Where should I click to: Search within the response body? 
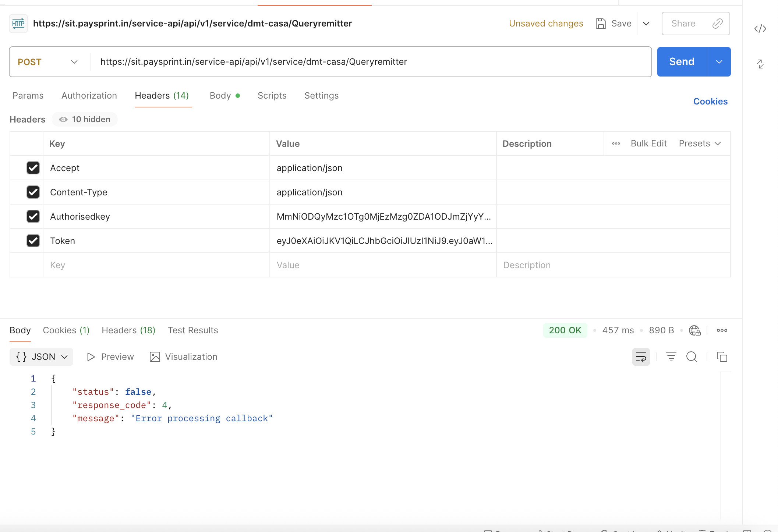click(x=692, y=357)
